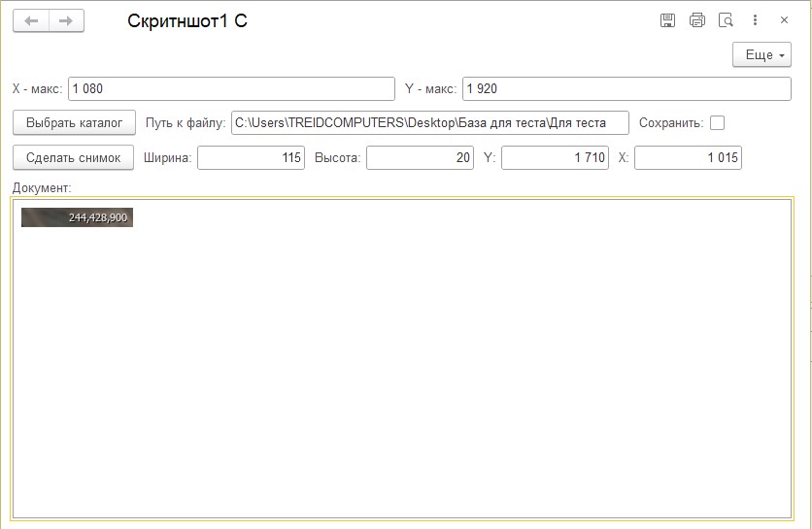This screenshot has height=529, width=812.
Task: Click the Документ label
Action: pyautogui.click(x=42, y=188)
